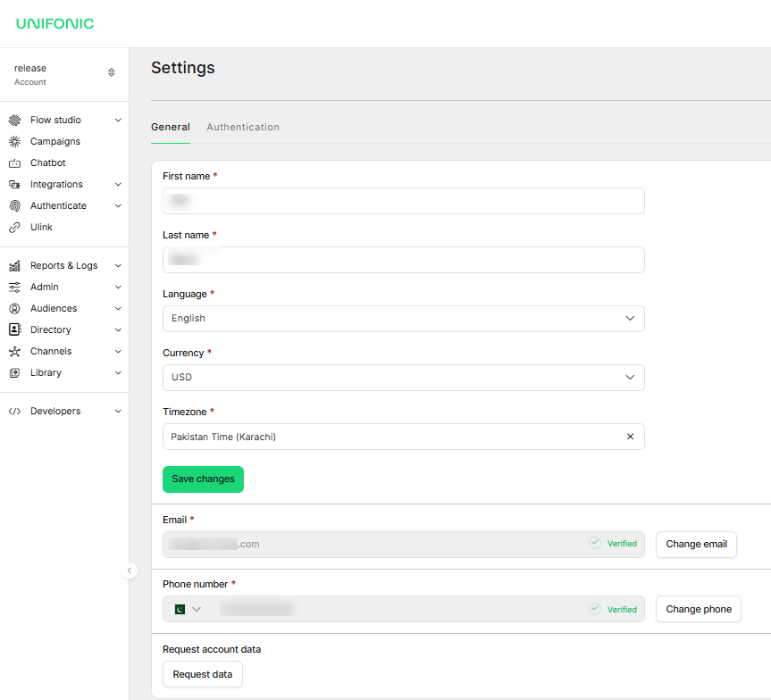Click the green Save changes button
The image size is (771, 700).
click(203, 479)
